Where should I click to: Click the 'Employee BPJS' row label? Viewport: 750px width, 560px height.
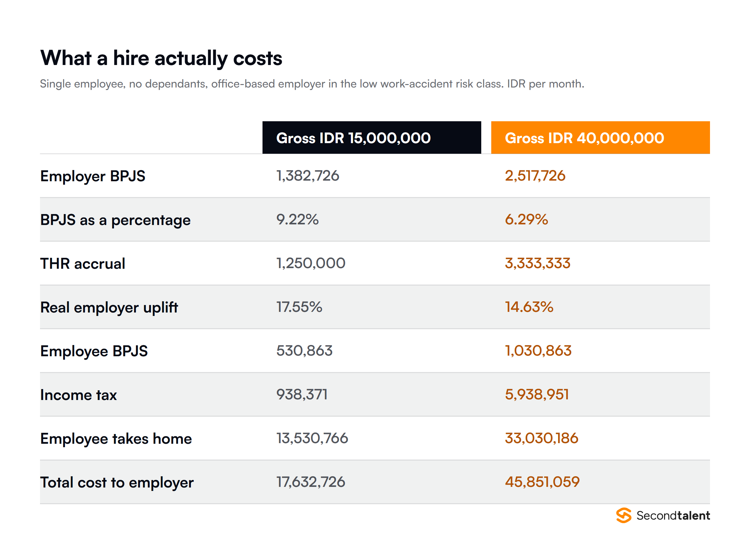(94, 352)
